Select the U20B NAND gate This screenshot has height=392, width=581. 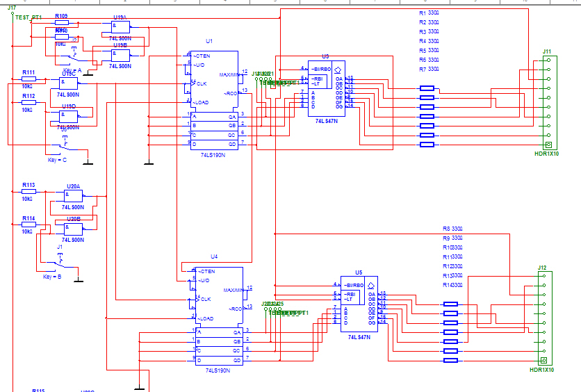coord(72,229)
